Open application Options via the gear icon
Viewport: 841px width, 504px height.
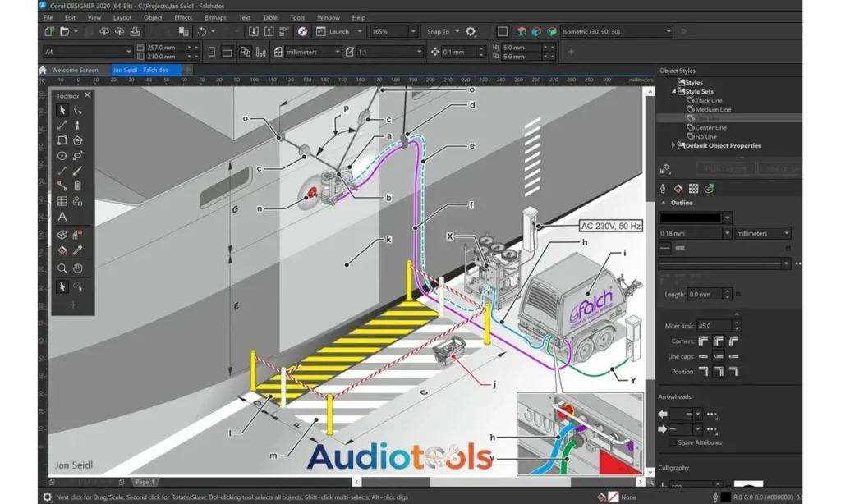469,31
